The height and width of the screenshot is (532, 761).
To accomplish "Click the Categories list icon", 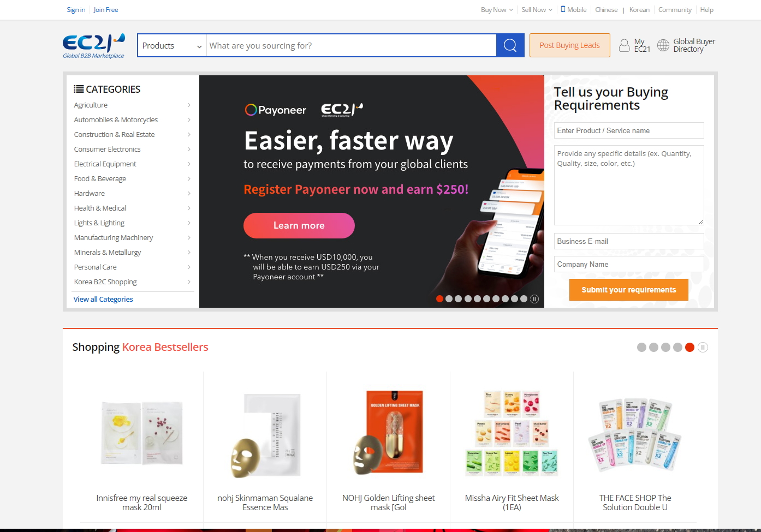I will point(79,89).
